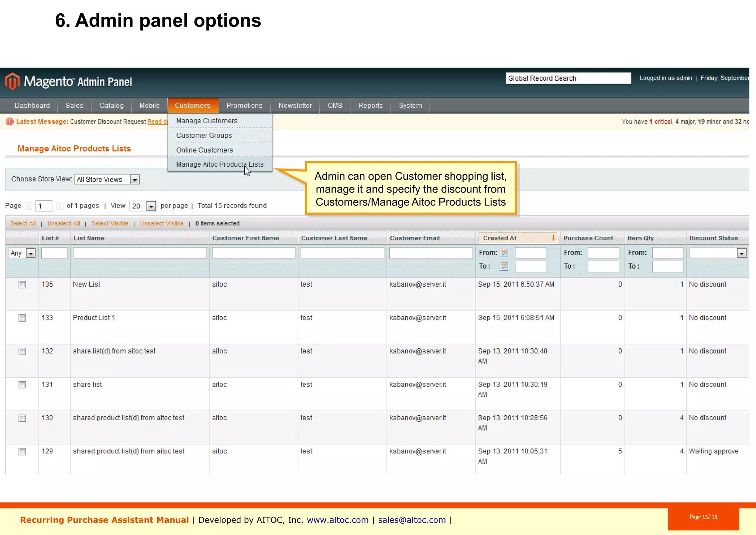Click the next page arrow icon
The image size is (756, 535).
click(x=59, y=206)
